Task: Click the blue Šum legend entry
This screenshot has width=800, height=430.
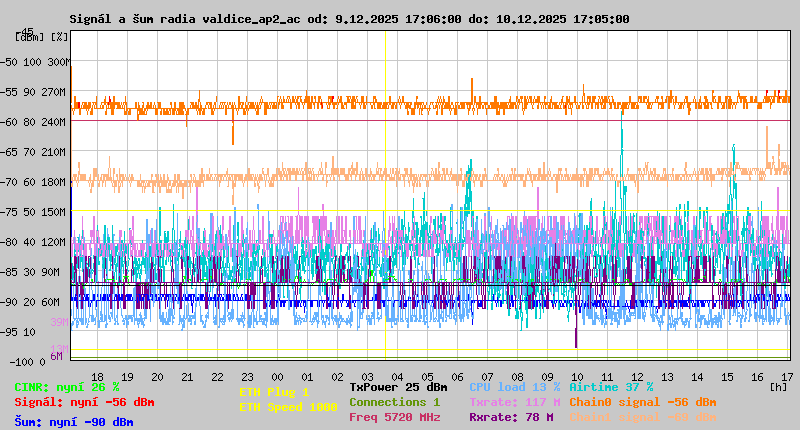Action: click(74, 422)
